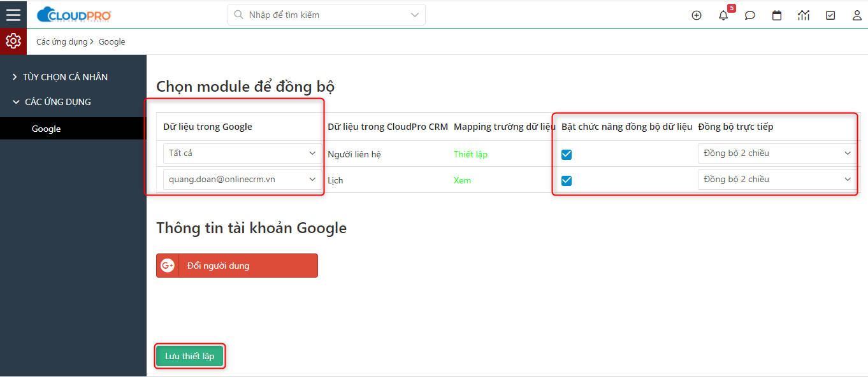Open the hamburger main menu
Viewport: 868px width, 377px height.
(x=13, y=14)
